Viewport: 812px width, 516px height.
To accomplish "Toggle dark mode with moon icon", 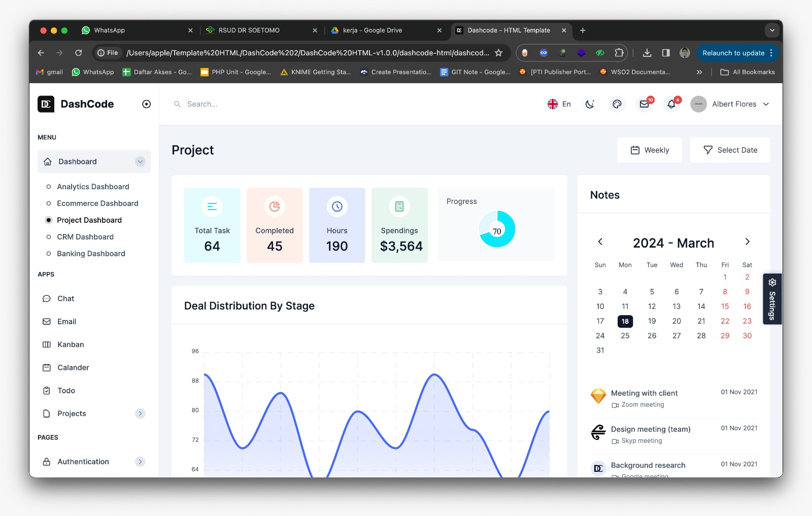I will pos(590,105).
